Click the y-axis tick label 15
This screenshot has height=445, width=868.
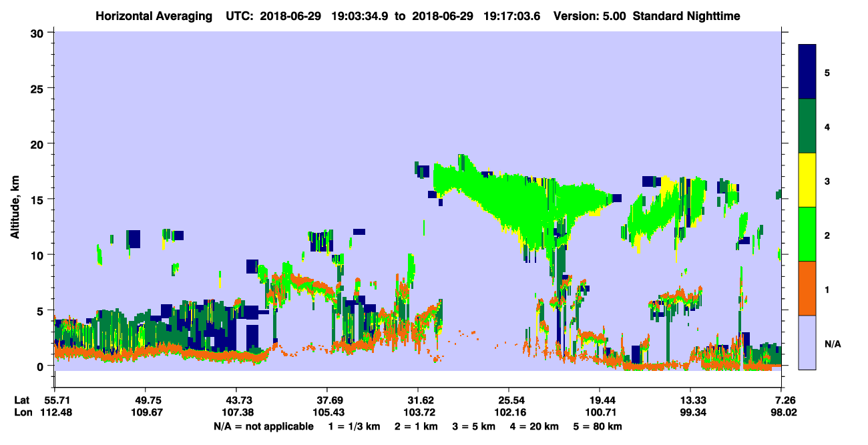[39, 199]
